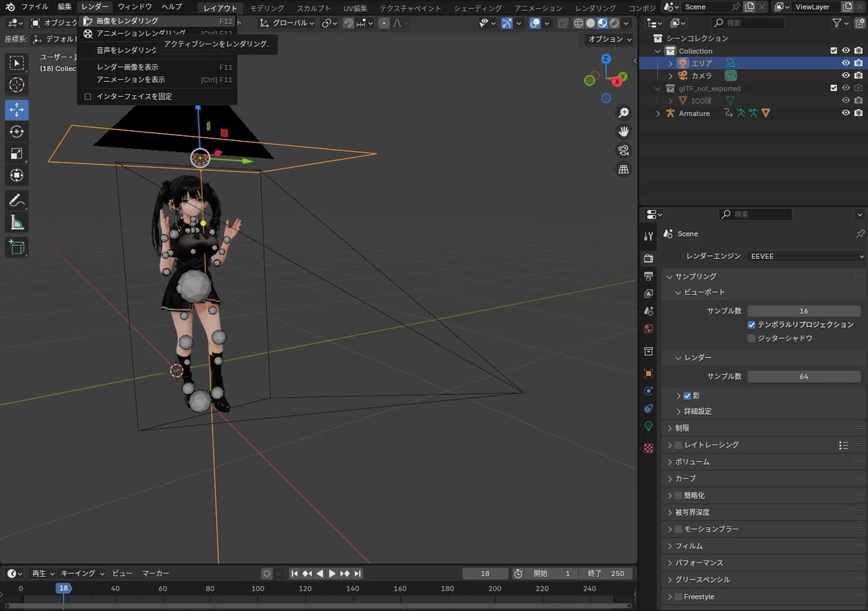Switch perspective/orthographic with grid gizmo

pos(624,169)
